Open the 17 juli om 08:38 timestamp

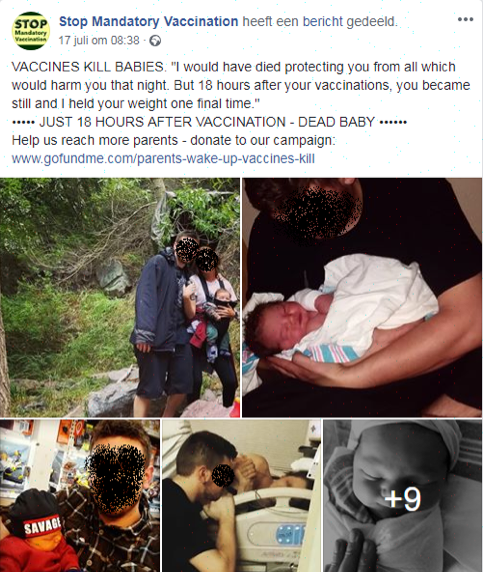click(99, 40)
